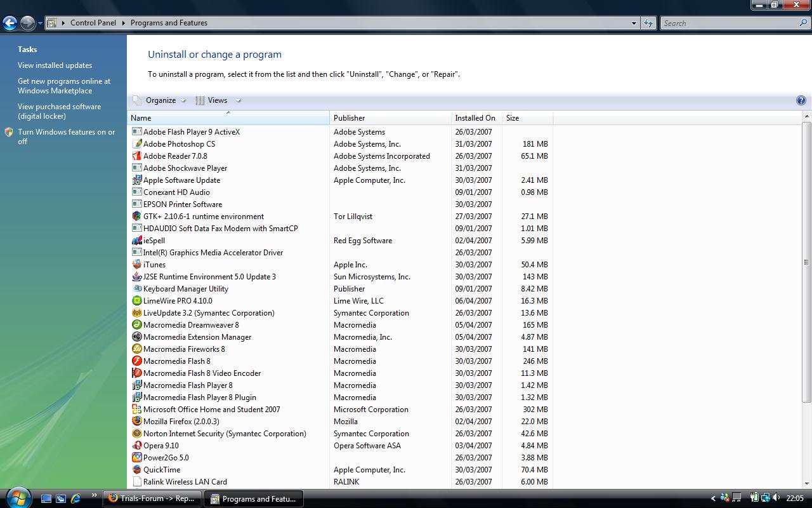Viewport: 812px width, 508px height.
Task: Open View installed updates link
Action: coord(55,65)
